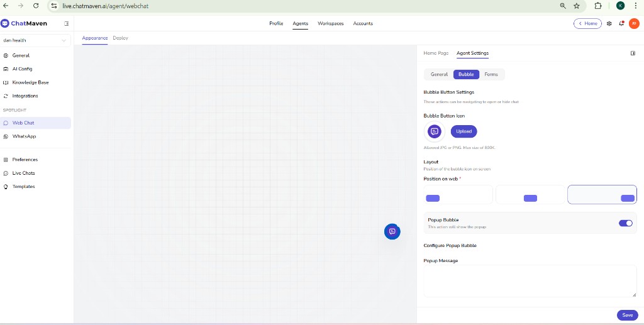Switch to the Agent Settings tab
The width and height of the screenshot is (644, 325).
click(472, 53)
